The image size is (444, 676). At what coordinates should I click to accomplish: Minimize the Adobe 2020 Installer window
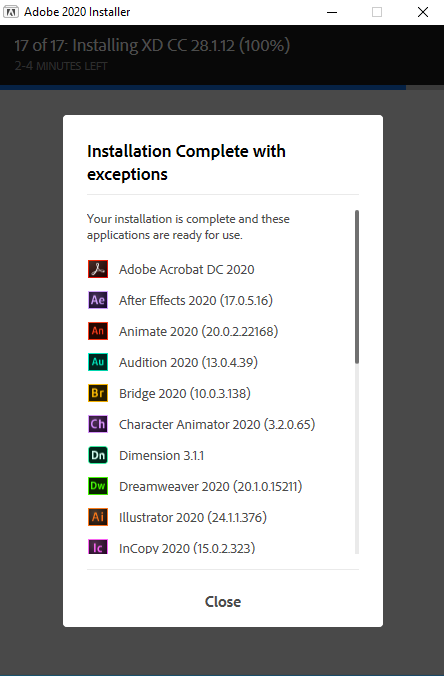332,12
